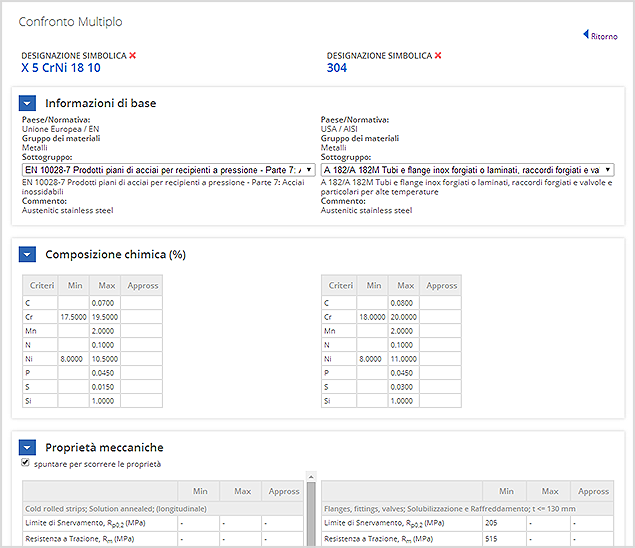Collapse the Composizione chimica section

(x=27, y=254)
